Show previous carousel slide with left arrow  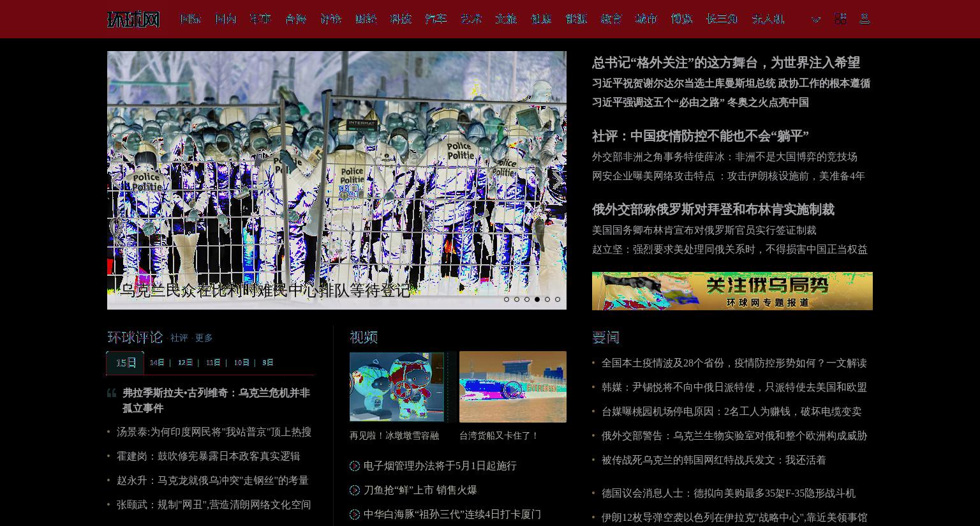pos(116,181)
